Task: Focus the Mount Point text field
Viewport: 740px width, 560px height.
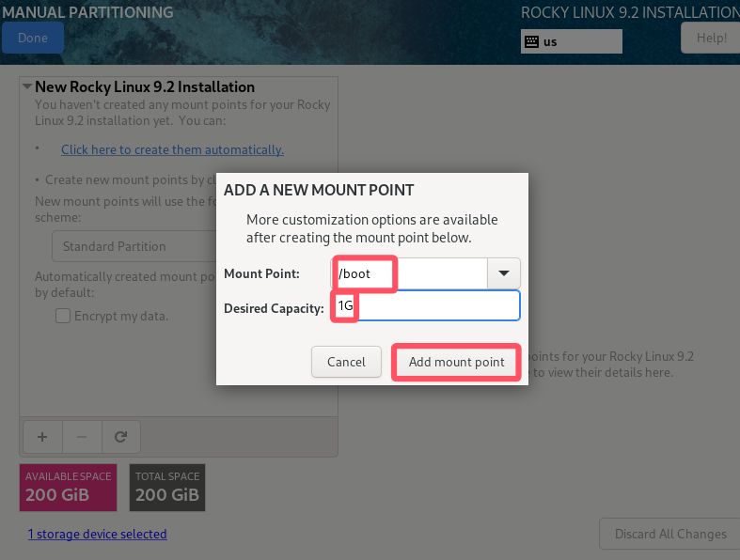Action: 409,273
